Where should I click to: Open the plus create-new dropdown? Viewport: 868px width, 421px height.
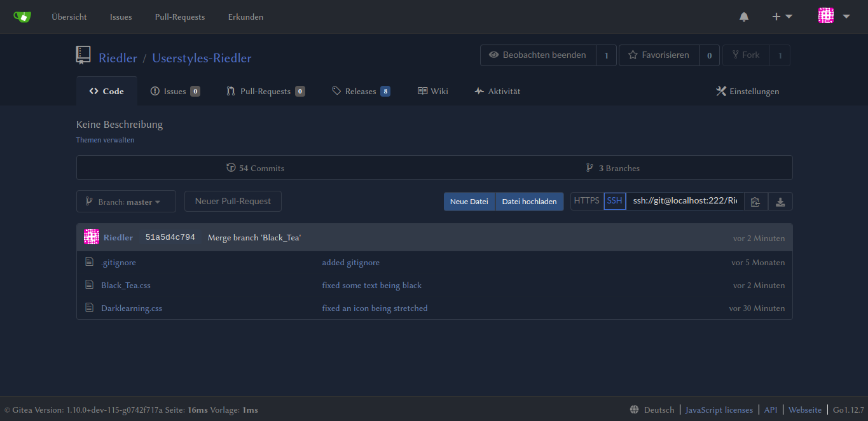(782, 17)
